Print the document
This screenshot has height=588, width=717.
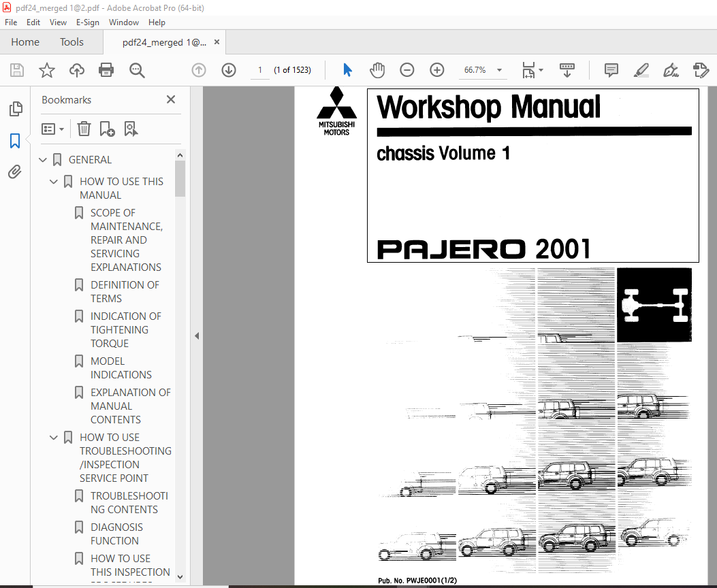tap(106, 70)
